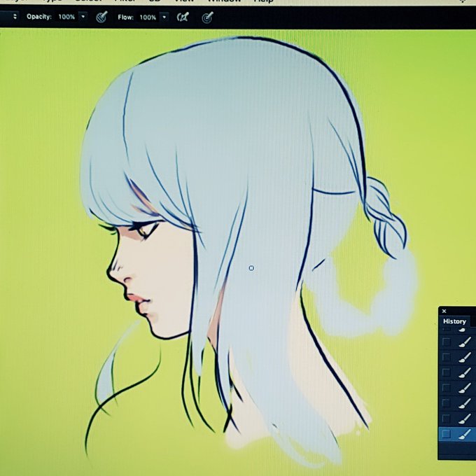Open the blend mode up-down arrows selector
Image resolution: width=476 pixels, height=476 pixels.
15,16
